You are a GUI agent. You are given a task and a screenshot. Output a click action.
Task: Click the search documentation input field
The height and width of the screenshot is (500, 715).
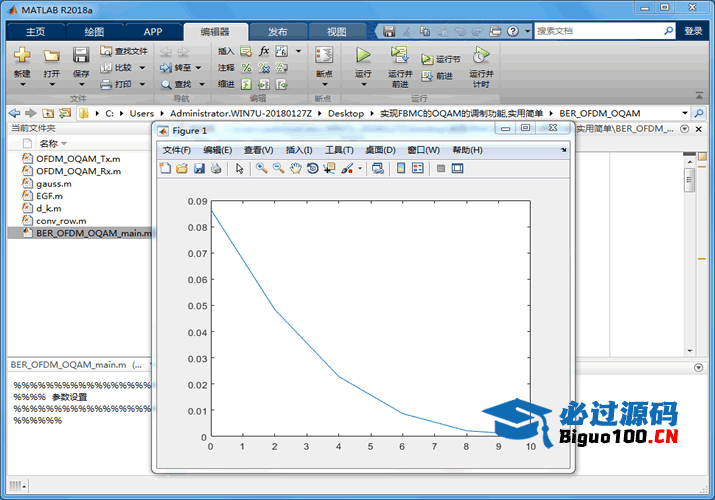pyautogui.click(x=599, y=31)
